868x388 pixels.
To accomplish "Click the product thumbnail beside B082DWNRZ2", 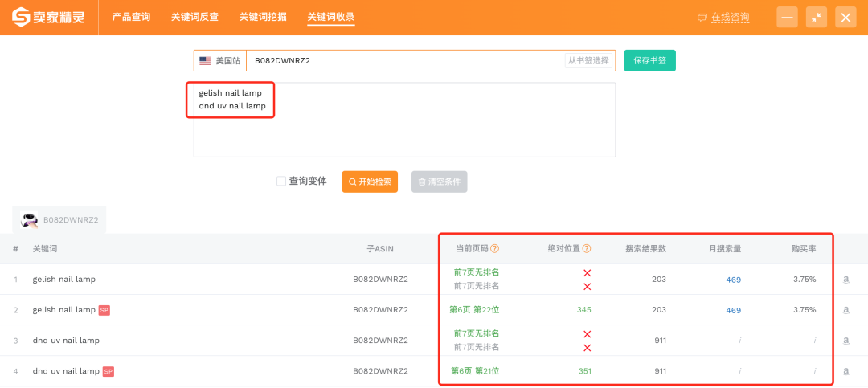I will point(29,220).
